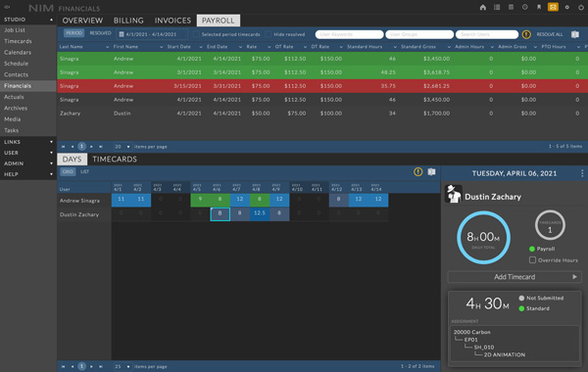Open payroll table items-per-page dropdown showing 20
Viewport: 588px width, 372px height.
[122, 147]
